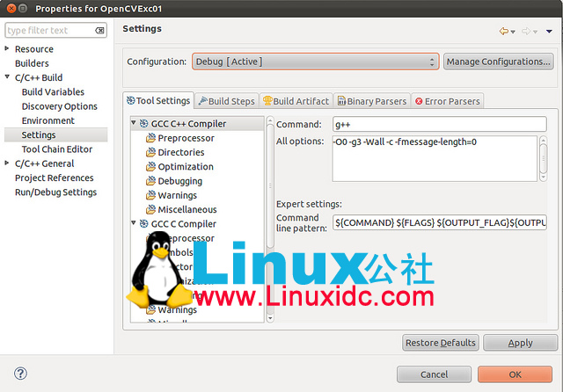The image size is (563, 392).
Task: Select Optimization under GCC C++ Compiler
Action: [x=186, y=167]
